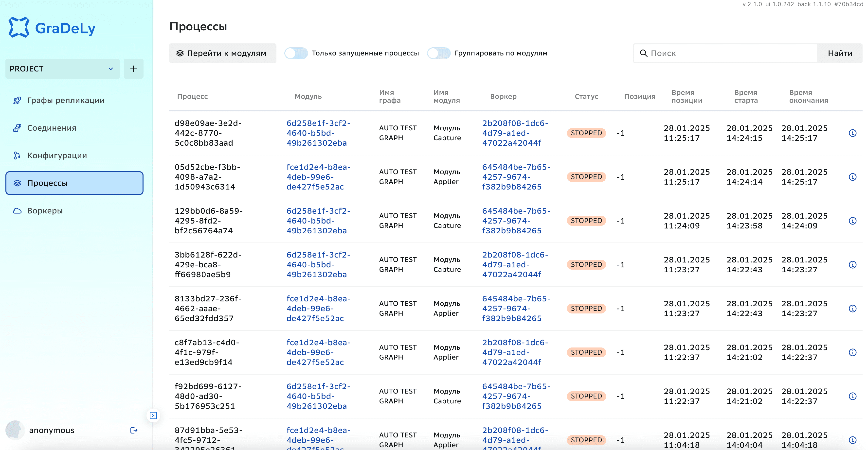868x450 pixels.
Task: Enable 'Группировать по модулям' switch
Action: pyautogui.click(x=439, y=53)
